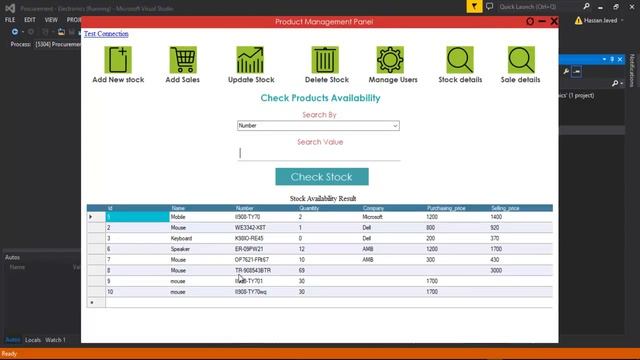The height and width of the screenshot is (360, 640).
Task: Open Stock details magnifier icon
Action: 460,60
